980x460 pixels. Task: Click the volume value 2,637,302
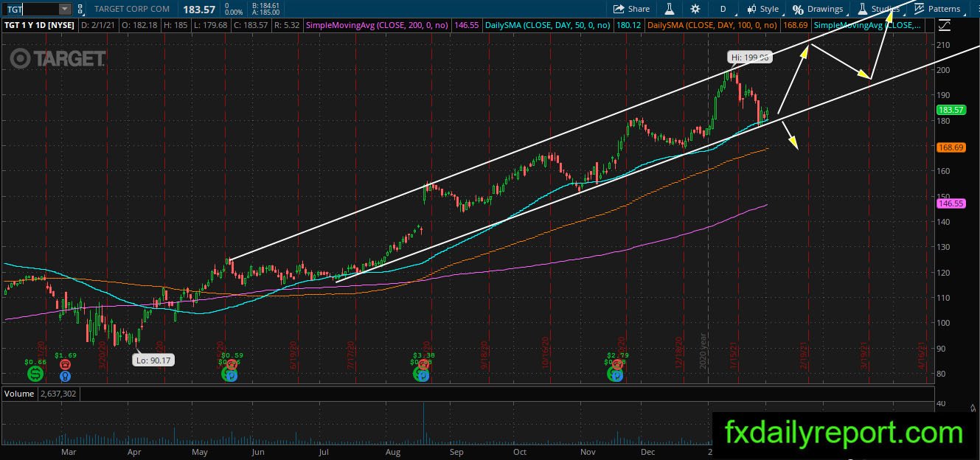click(x=59, y=394)
